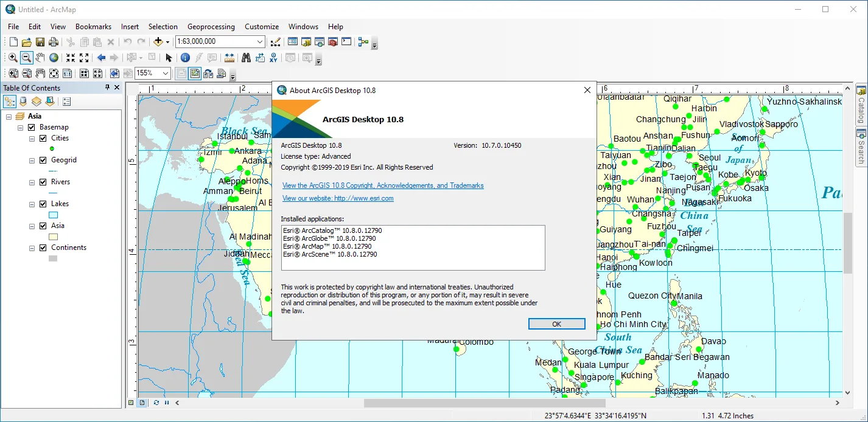868x422 pixels.
Task: Open the Table Of Contents window icon
Action: pos(293,42)
